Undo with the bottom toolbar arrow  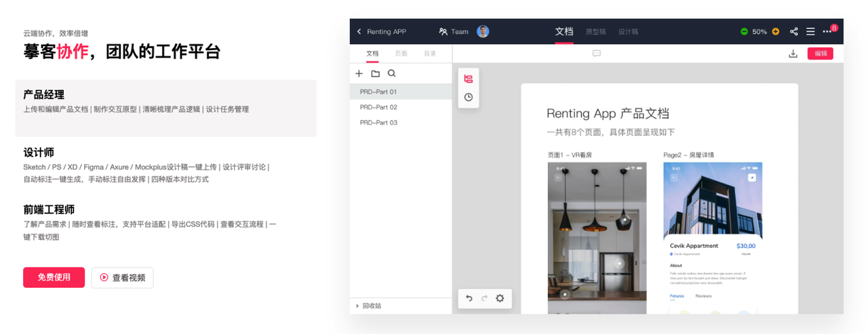pyautogui.click(x=469, y=298)
